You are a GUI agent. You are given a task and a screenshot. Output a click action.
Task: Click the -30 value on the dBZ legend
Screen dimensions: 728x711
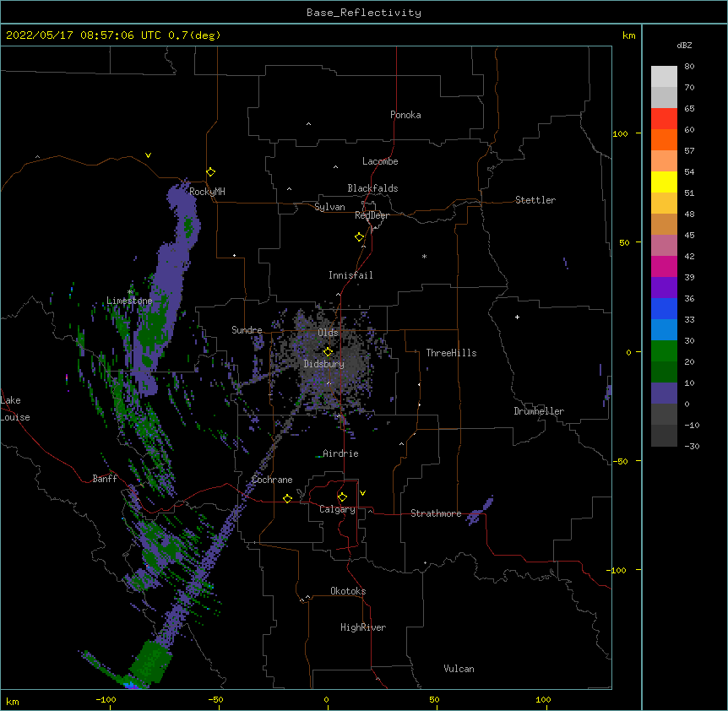pos(692,446)
